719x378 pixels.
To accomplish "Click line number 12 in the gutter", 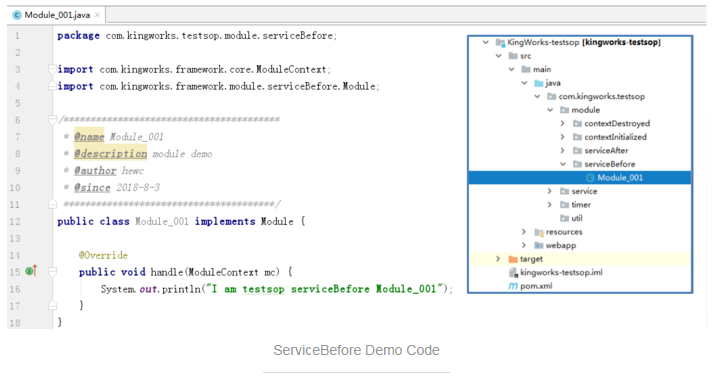I will tap(15, 222).
